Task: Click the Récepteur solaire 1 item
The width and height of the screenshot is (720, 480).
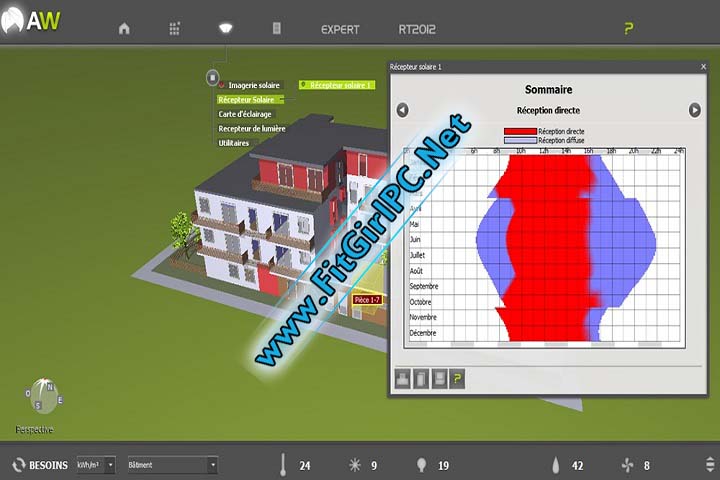Action: pyautogui.click(x=340, y=86)
